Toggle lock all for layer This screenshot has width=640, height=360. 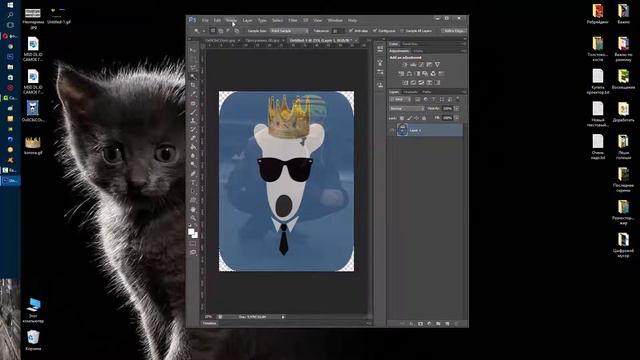(x=424, y=118)
